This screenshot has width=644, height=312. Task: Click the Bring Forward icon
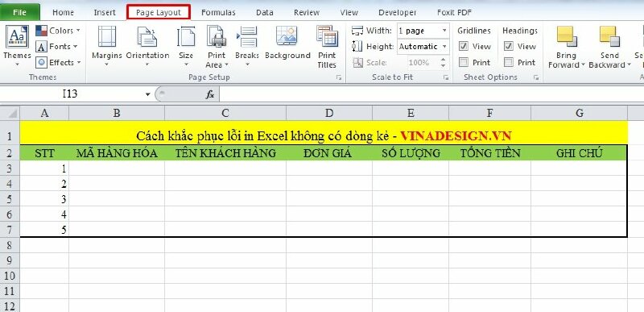tap(567, 36)
